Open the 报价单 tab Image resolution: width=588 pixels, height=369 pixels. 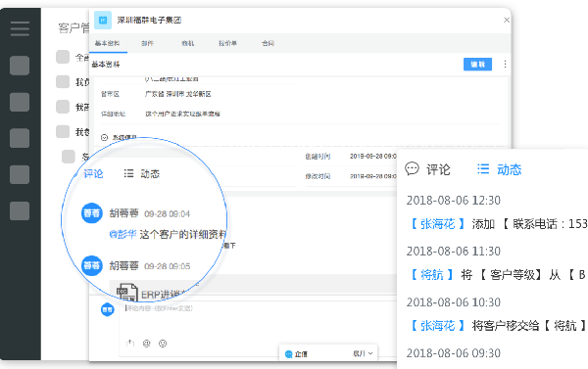227,43
